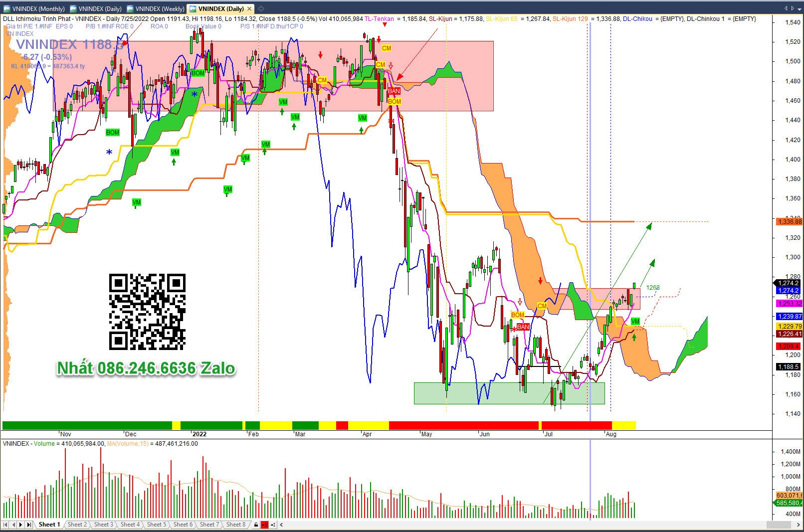Close the active VNINDEX (Daily) tab
The height and width of the screenshot is (532, 804).
pos(249,8)
